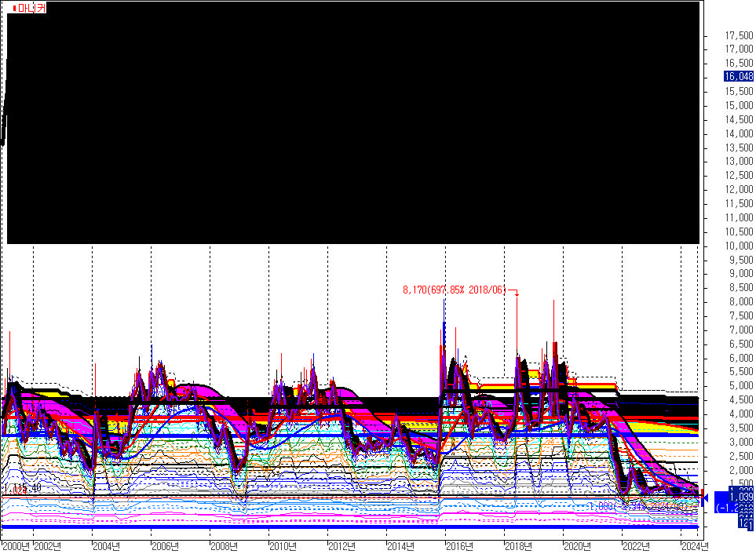
Task: Click the red marker beside the 마니커 legend
Action: (16, 8)
